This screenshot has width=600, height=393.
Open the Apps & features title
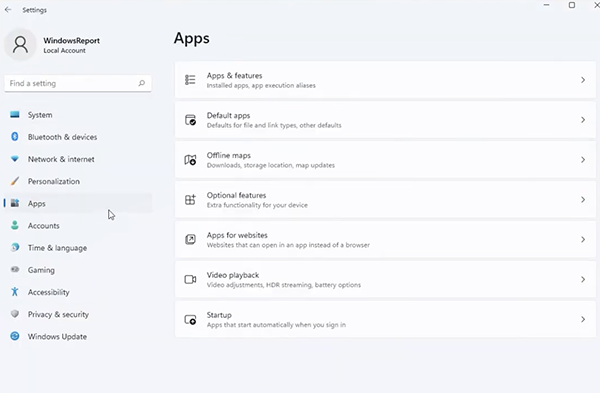pyautogui.click(x=235, y=75)
